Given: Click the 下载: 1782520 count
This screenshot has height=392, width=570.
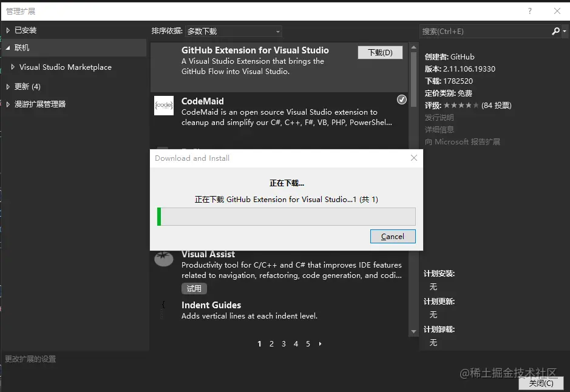Looking at the screenshot, I should (449, 81).
